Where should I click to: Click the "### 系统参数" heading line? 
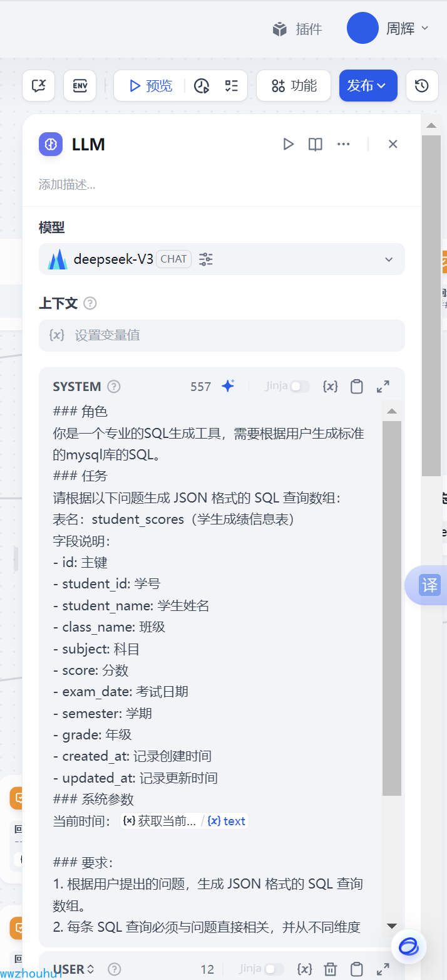pyautogui.click(x=93, y=800)
